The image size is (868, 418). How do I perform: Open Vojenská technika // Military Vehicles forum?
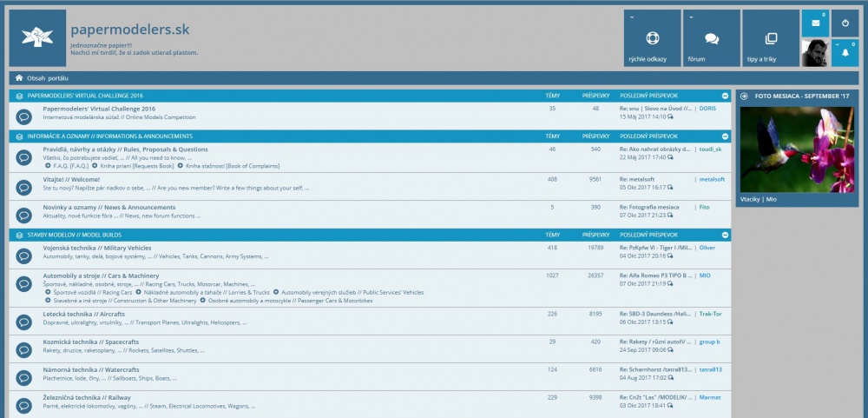[x=97, y=248]
